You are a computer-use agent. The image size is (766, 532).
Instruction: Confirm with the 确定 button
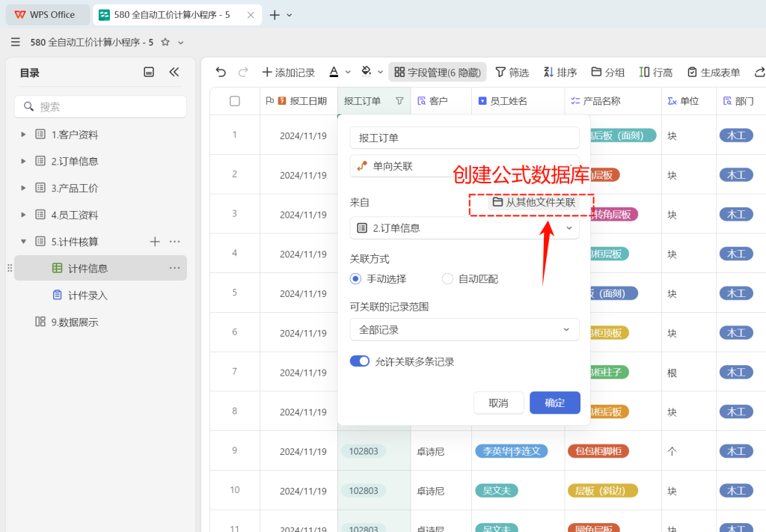pos(555,403)
